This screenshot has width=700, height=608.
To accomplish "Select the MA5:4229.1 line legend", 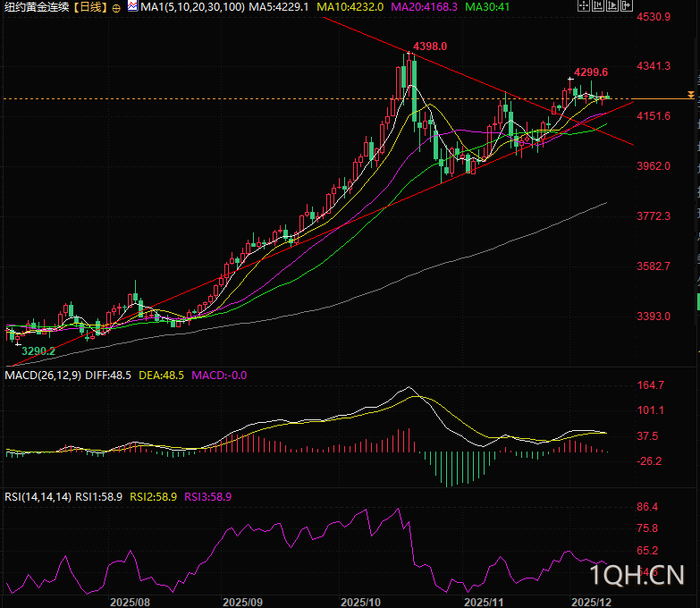I will (x=279, y=7).
